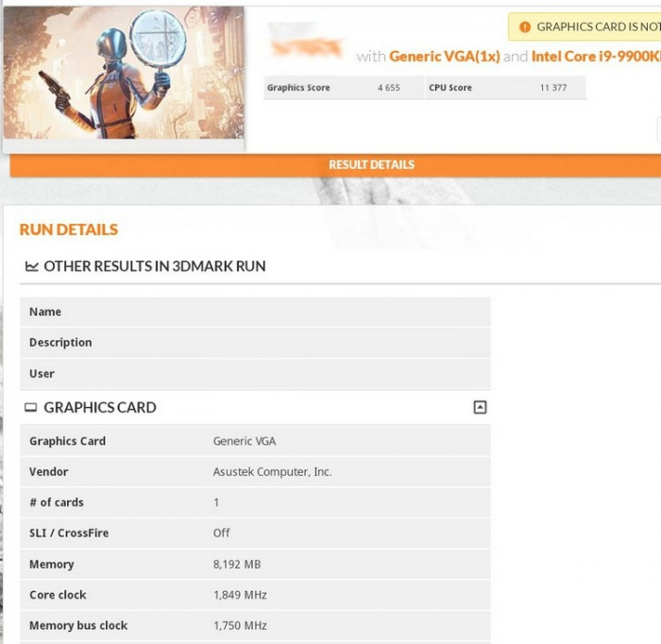Click the Name row
Viewport: 661px width, 644px height.
pos(255,312)
